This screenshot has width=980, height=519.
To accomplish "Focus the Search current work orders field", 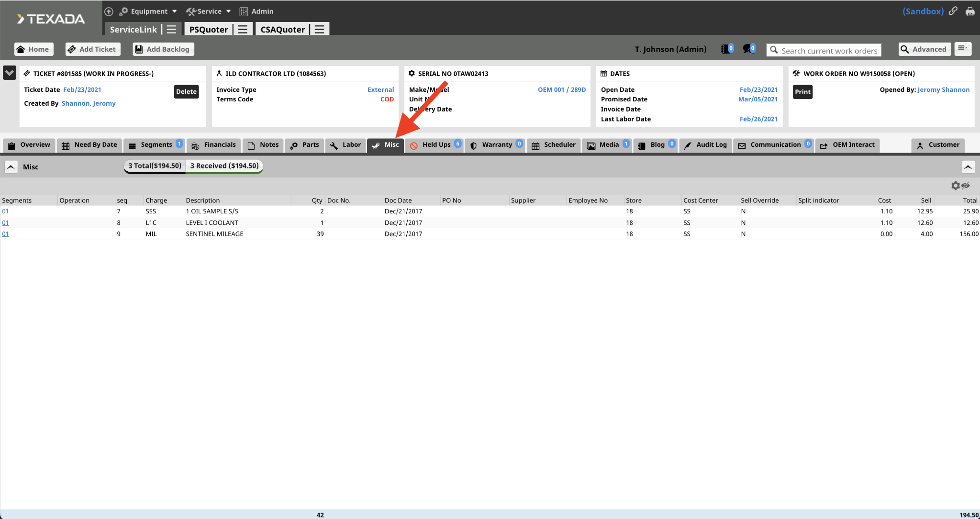I will coord(824,50).
